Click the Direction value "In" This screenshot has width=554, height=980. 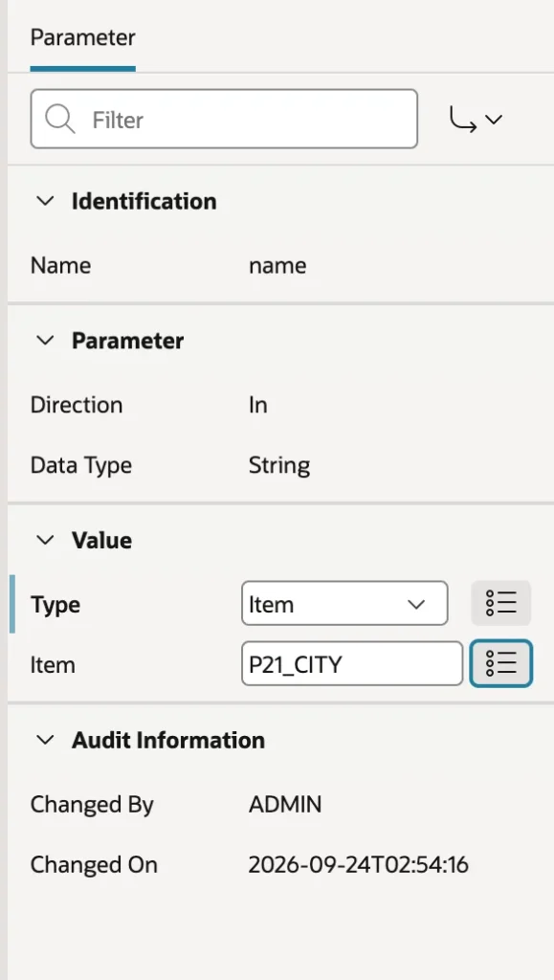coord(258,405)
